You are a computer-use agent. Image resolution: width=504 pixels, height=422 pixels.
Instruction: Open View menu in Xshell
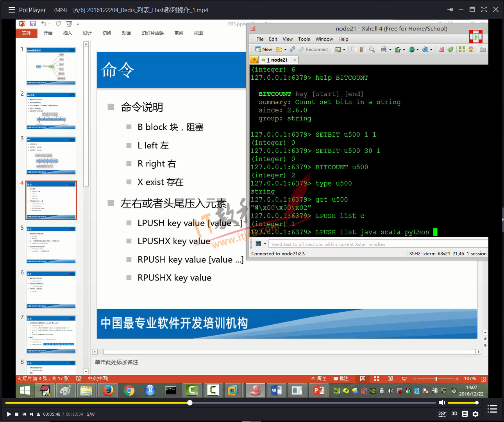point(288,39)
